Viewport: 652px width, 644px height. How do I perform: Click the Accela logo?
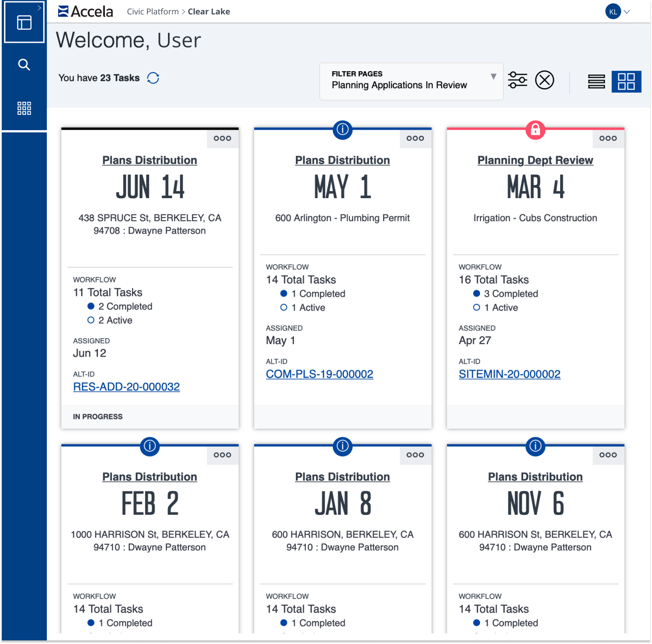pyautogui.click(x=86, y=11)
